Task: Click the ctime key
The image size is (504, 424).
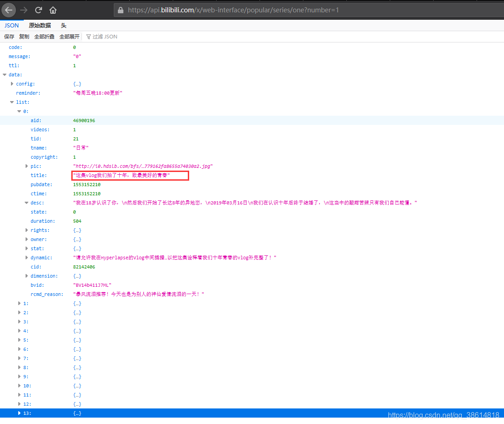Action: pos(38,193)
